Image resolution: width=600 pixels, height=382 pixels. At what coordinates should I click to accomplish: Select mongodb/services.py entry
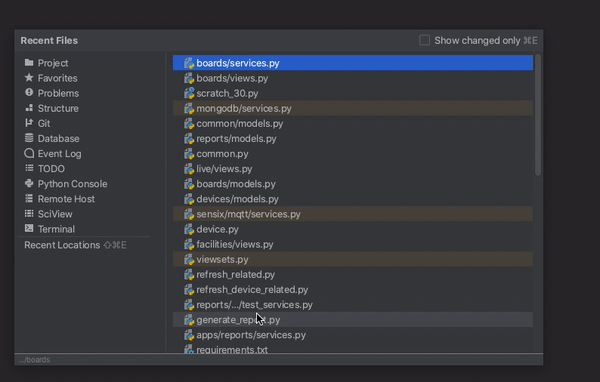pos(353,108)
